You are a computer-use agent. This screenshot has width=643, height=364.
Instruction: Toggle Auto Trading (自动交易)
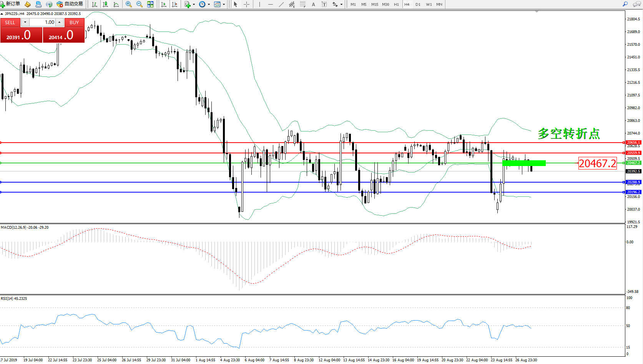pos(70,4)
